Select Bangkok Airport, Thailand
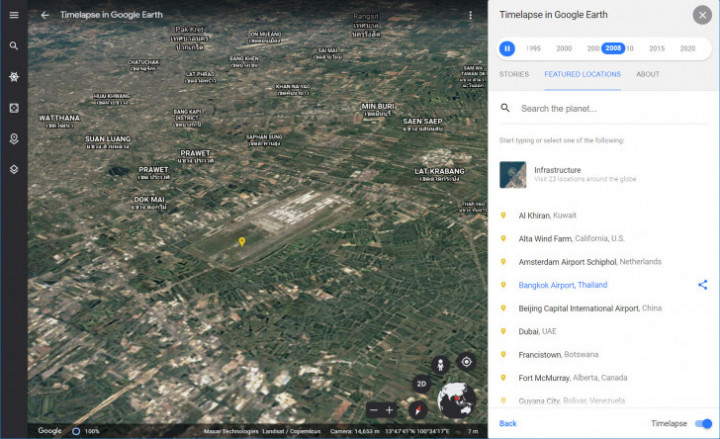The height and width of the screenshot is (439, 720). [562, 285]
